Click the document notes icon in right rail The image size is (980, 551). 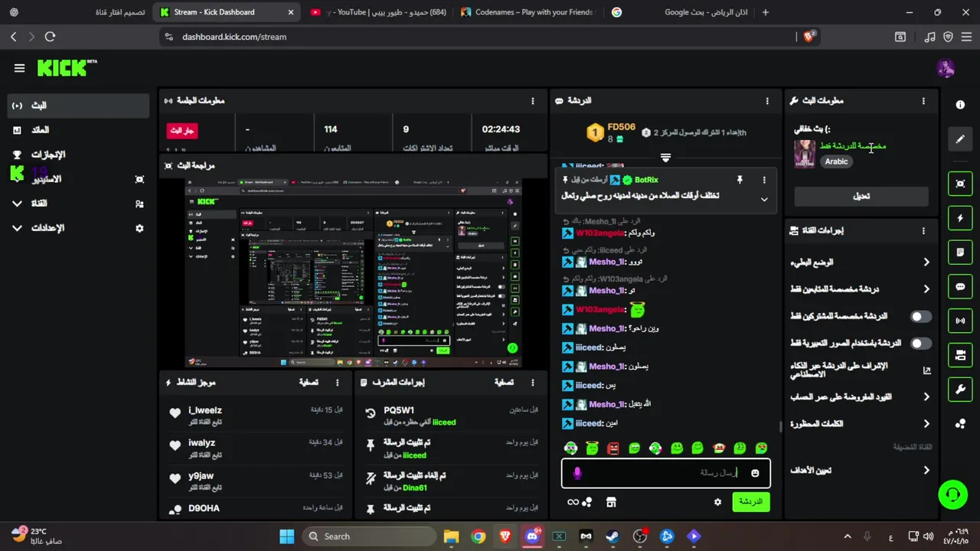[x=960, y=252]
